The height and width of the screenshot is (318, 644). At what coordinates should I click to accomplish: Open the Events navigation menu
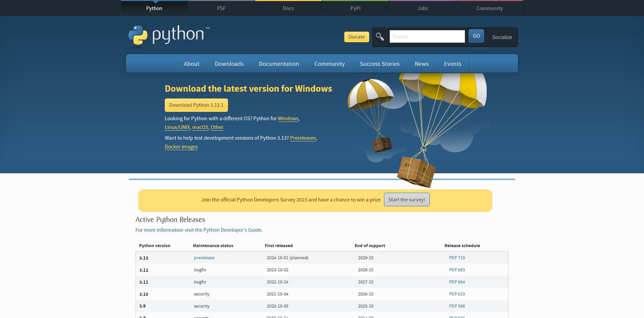[x=453, y=64]
